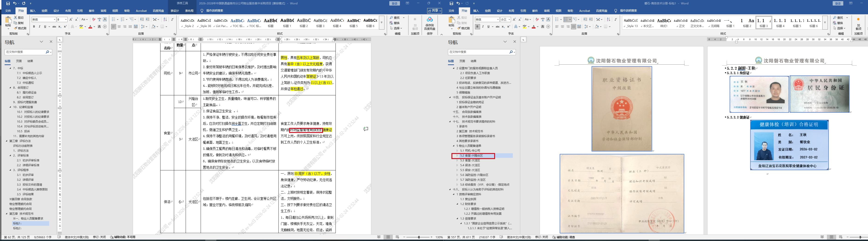Apply character shading in right Word window
Viewport: 868px width, 241px height.
(x=542, y=27)
